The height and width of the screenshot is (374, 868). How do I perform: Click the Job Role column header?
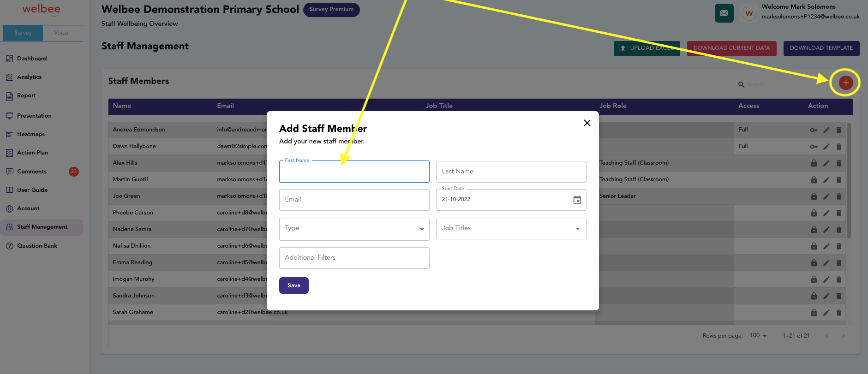pyautogui.click(x=613, y=106)
